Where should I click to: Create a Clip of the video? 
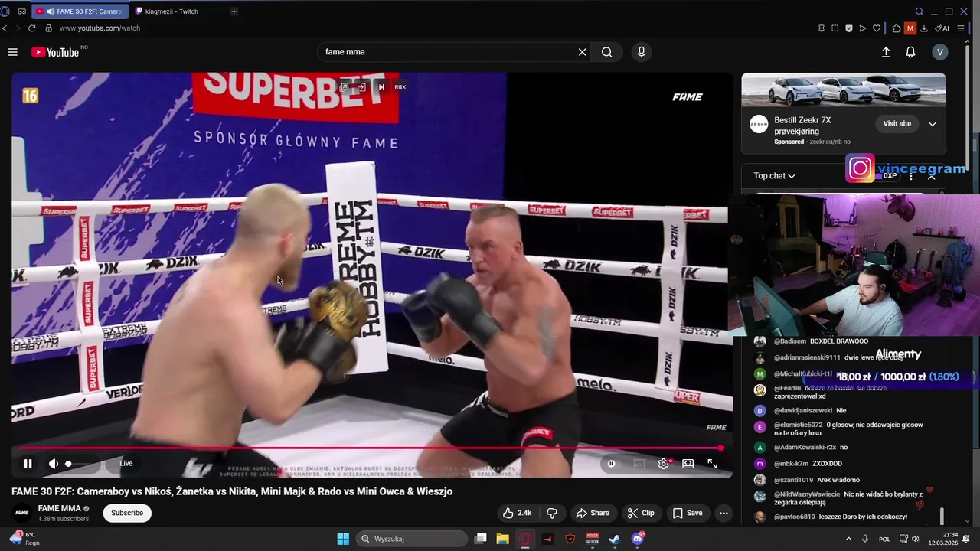pyautogui.click(x=641, y=513)
